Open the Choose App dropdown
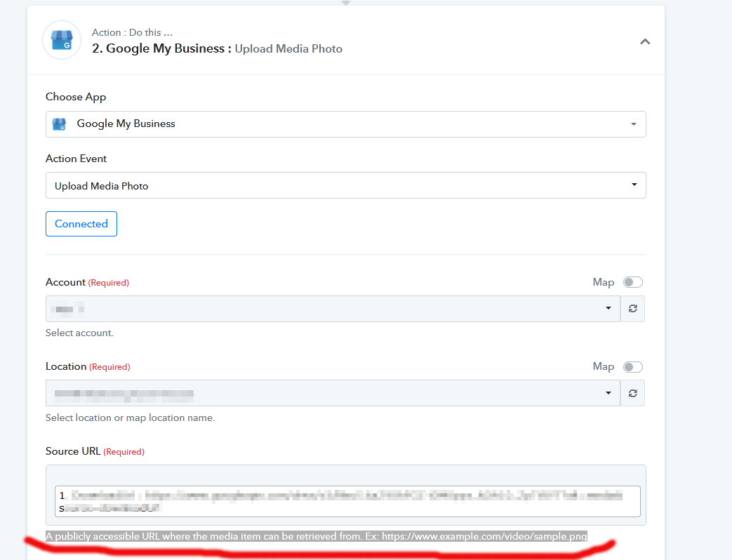 [x=345, y=124]
